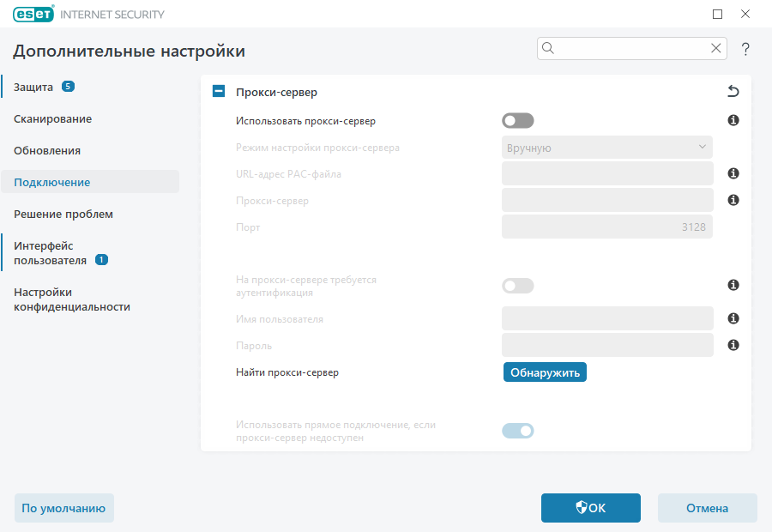The height and width of the screenshot is (532, 772).
Task: Close the ESET window
Action: pos(745,15)
